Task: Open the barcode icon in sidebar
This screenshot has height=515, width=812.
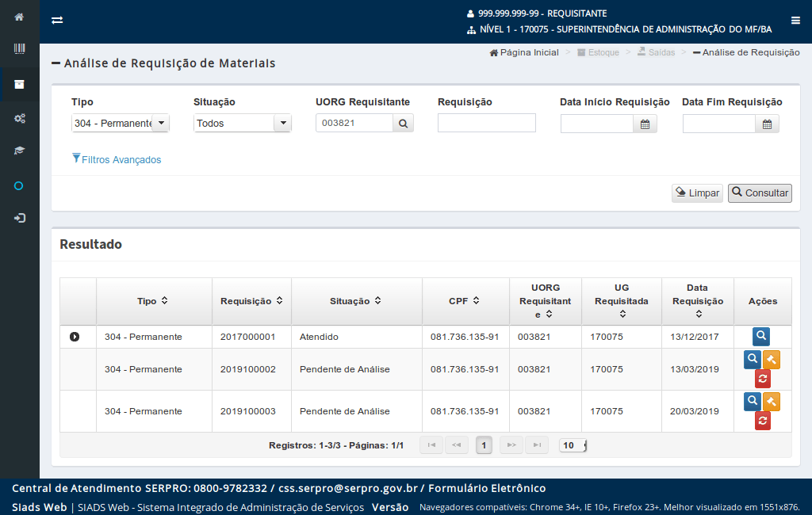Action: 19,48
